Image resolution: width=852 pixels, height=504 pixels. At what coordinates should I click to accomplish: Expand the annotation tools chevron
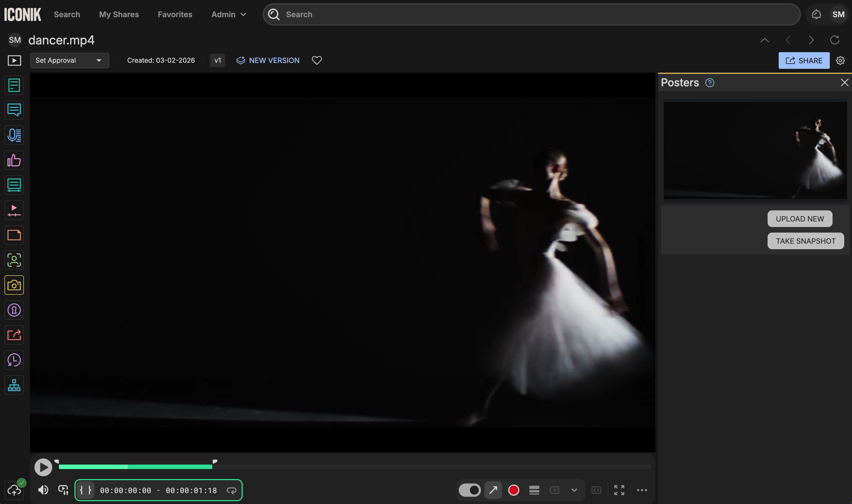(574, 490)
